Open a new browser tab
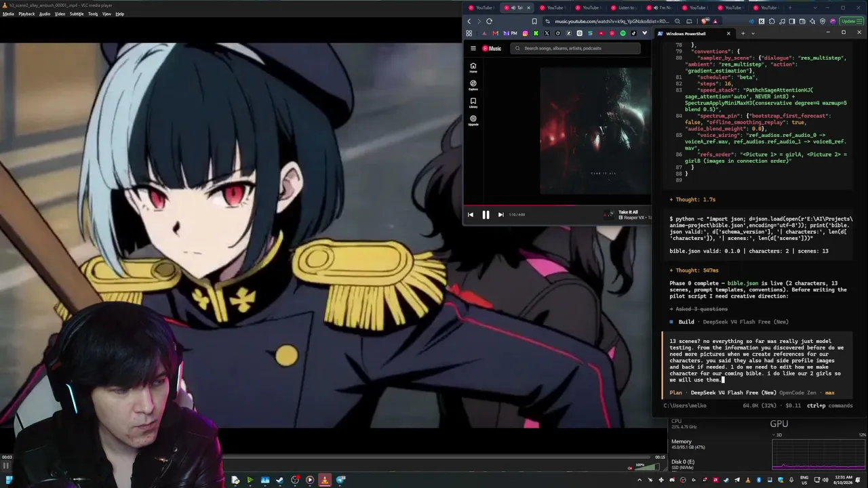The height and width of the screenshot is (488, 868). [789, 7]
